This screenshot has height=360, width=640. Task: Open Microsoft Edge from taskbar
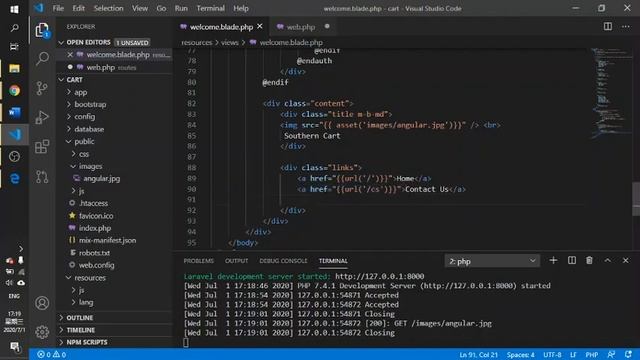[14, 179]
